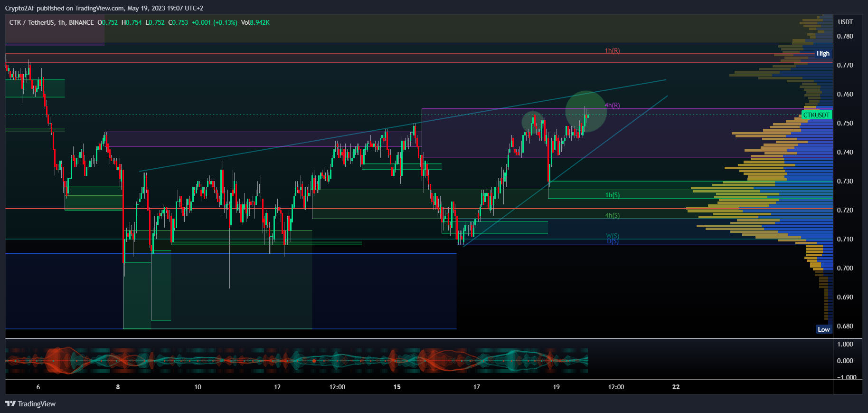The image size is (868, 413).
Task: Click the larger green circle highlight near 4h(R)
Action: 586,111
